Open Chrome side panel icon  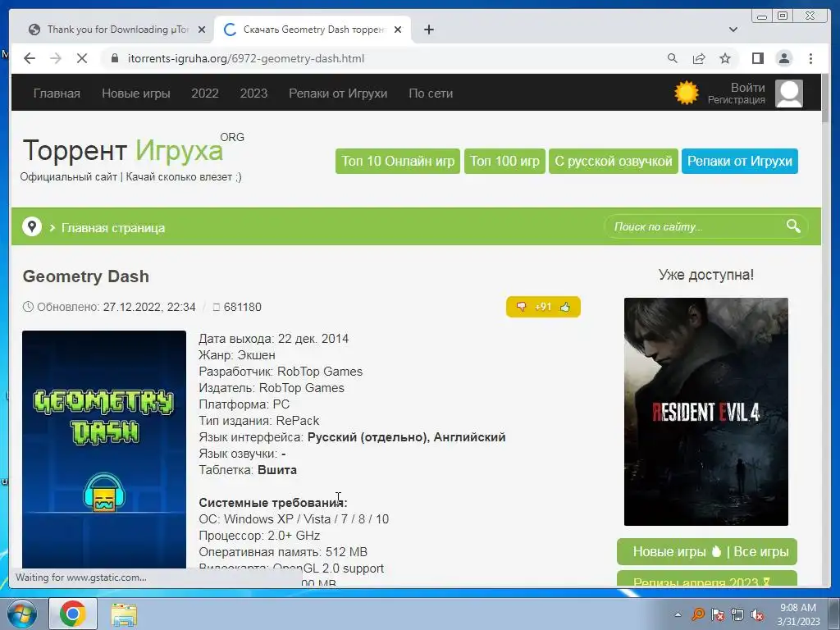pos(757,58)
